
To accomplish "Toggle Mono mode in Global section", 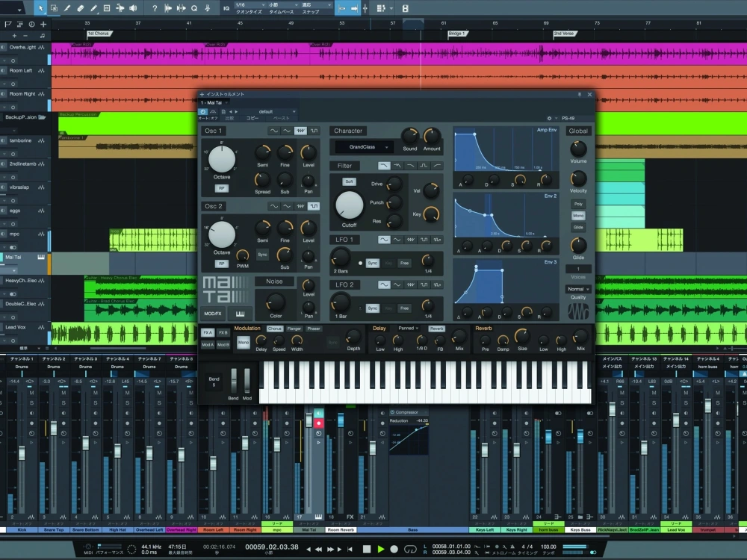I will click(578, 216).
